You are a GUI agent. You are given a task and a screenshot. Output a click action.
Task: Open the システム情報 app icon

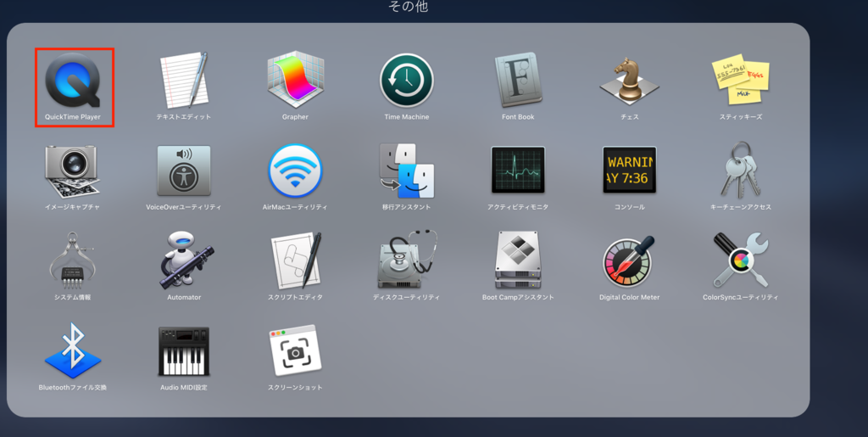(x=73, y=261)
